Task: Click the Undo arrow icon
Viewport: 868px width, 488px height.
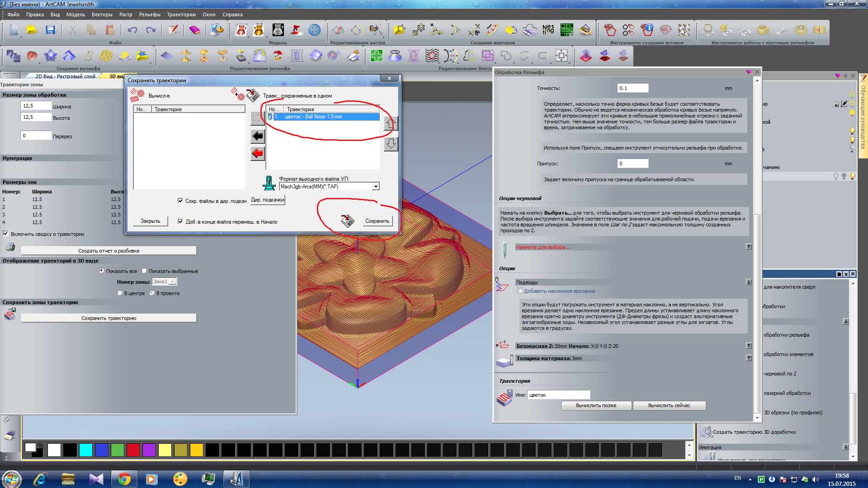Action: pos(132,30)
